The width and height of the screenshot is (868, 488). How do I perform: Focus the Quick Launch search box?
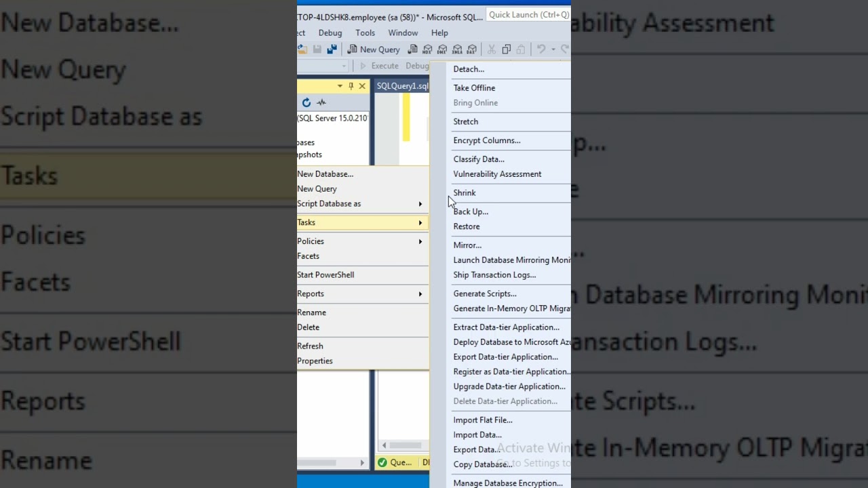click(529, 15)
